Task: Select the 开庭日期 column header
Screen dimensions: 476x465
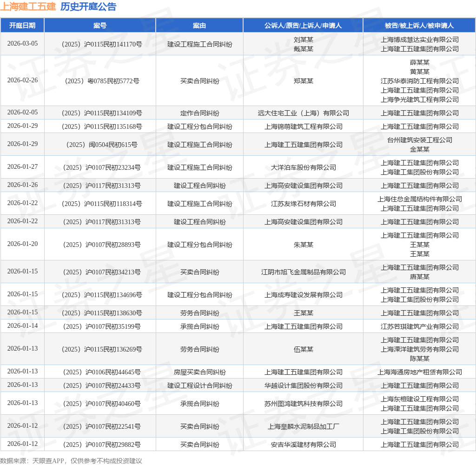Action: coord(22,26)
